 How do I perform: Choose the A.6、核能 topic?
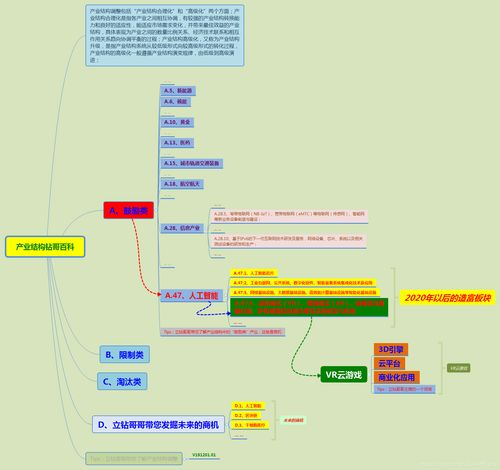click(x=176, y=101)
